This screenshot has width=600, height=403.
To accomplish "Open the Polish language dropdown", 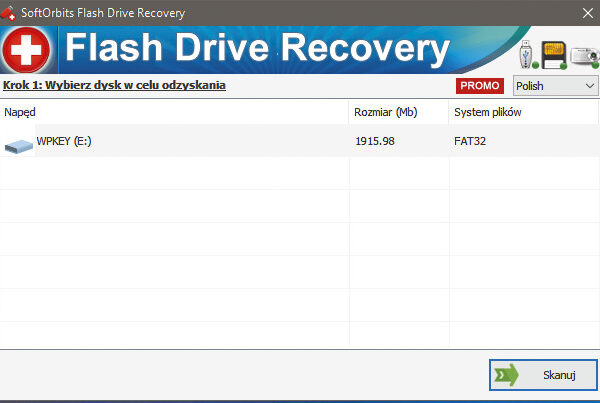I will click(x=555, y=86).
